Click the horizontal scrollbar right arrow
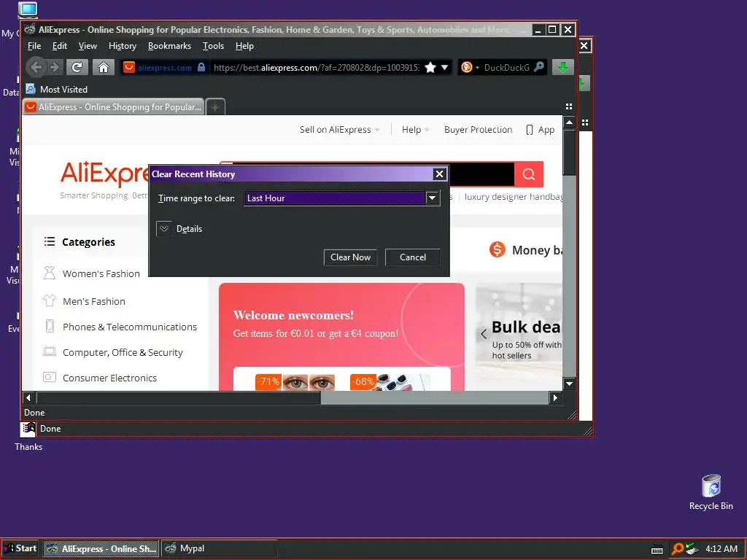The width and height of the screenshot is (747, 560). (555, 397)
